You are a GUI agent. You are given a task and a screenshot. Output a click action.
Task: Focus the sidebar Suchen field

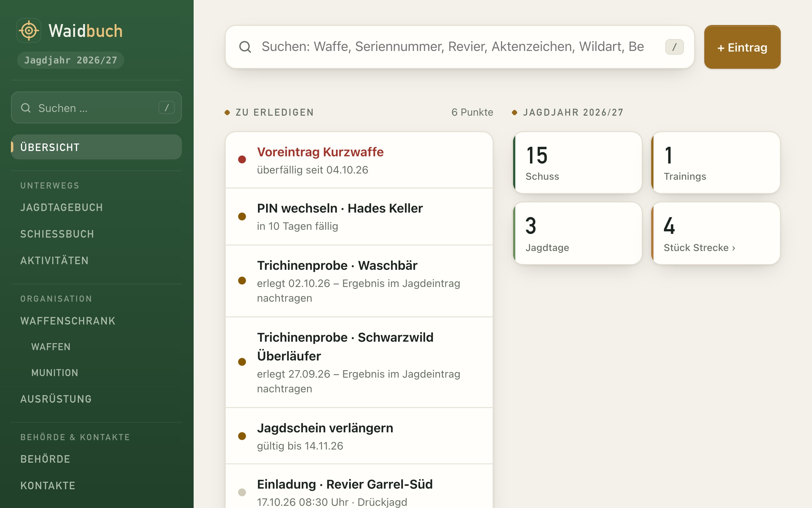tap(96, 108)
